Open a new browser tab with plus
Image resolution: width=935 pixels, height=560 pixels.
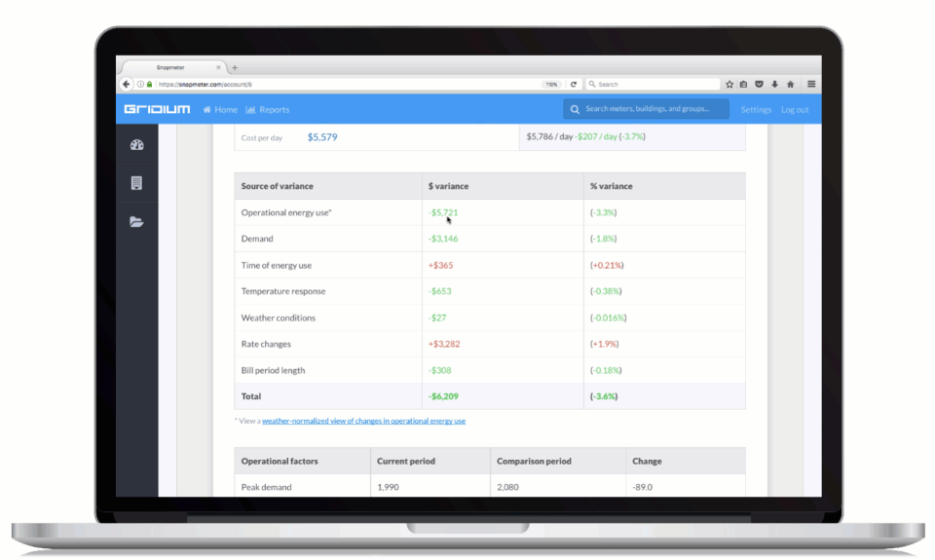[x=235, y=67]
